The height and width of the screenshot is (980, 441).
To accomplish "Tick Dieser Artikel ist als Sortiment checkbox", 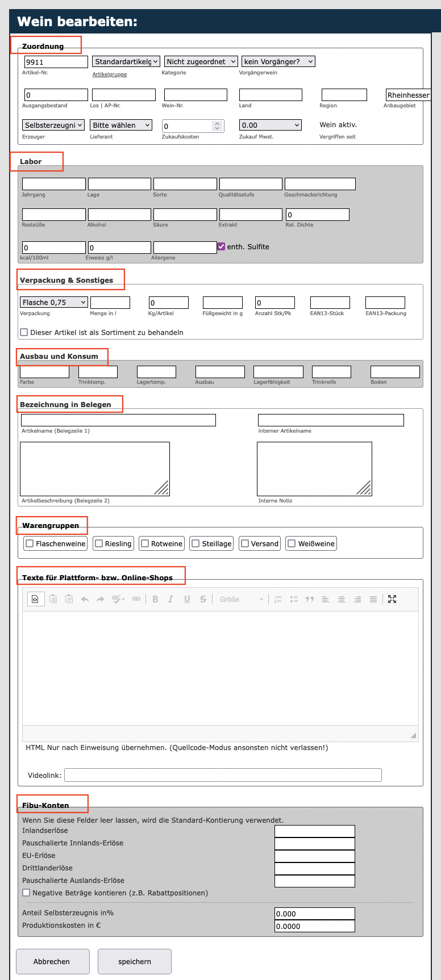I will point(24,332).
